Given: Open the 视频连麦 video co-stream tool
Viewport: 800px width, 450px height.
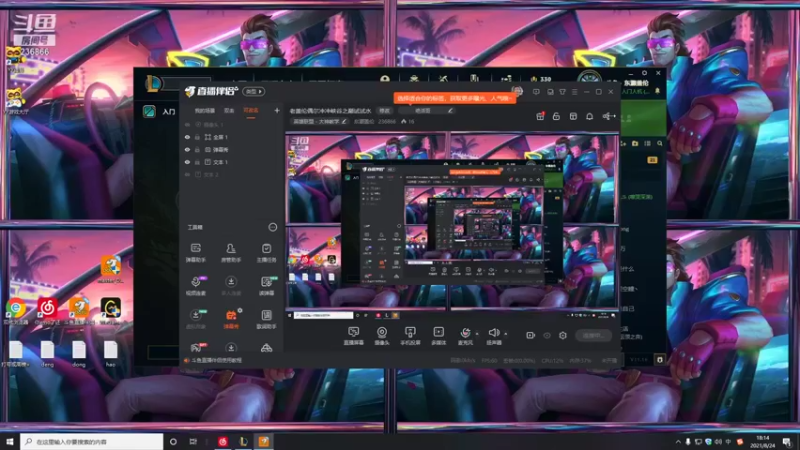Looking at the screenshot, I should [195, 286].
